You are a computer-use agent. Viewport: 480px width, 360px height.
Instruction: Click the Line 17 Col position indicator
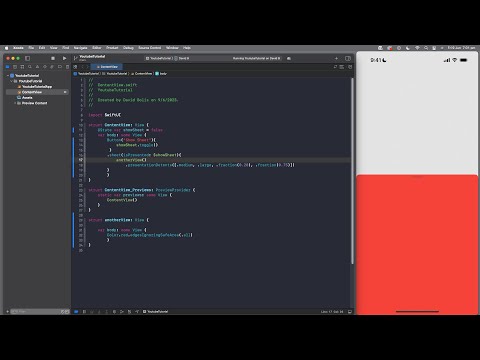click(332, 312)
